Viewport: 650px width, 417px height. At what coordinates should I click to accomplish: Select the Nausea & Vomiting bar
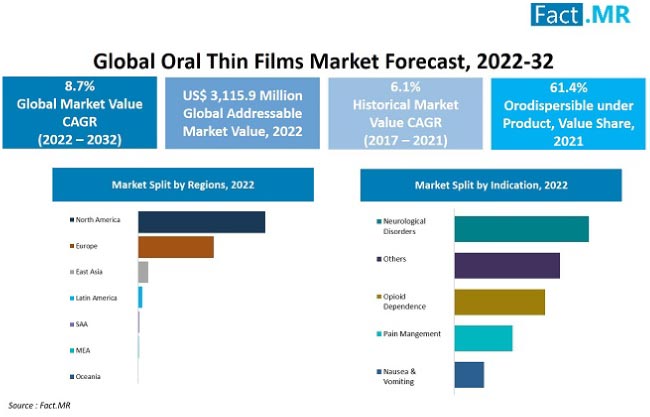(469, 375)
